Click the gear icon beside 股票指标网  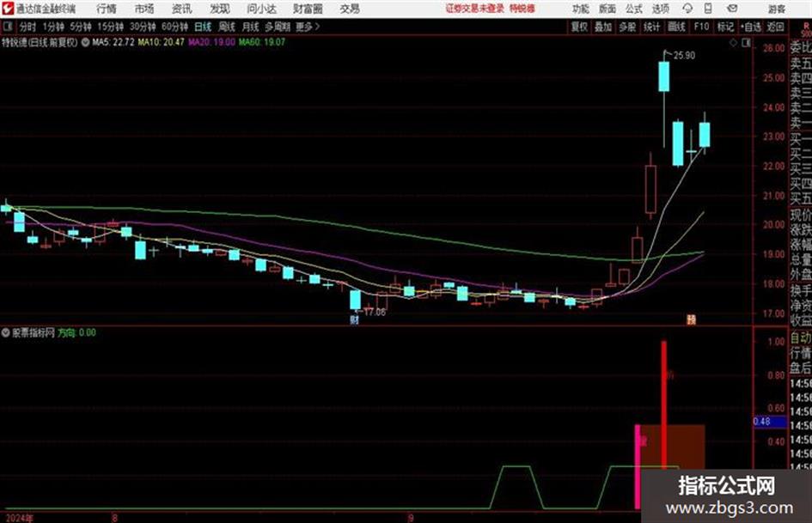point(6,332)
